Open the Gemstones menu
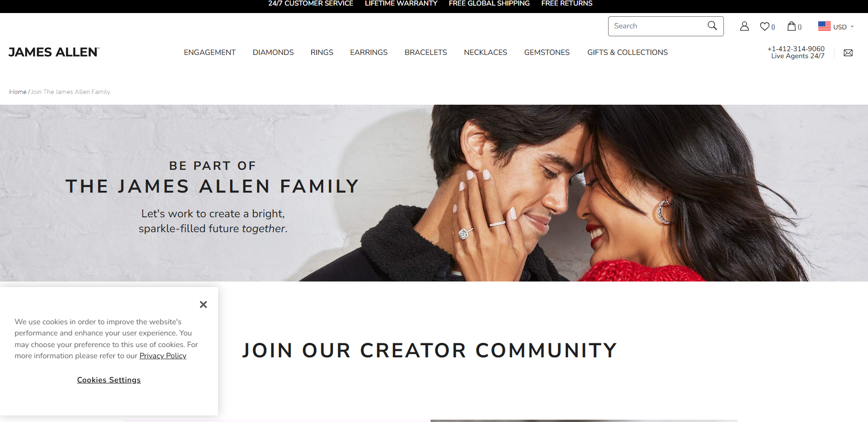 547,53
